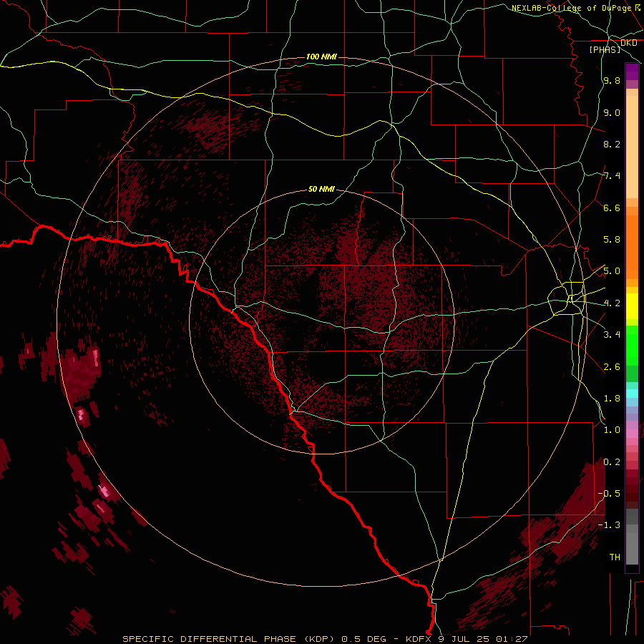Viewport: 644px width, 644px height.
Task: Click the 4.2 scale value
Action: [x=612, y=303]
